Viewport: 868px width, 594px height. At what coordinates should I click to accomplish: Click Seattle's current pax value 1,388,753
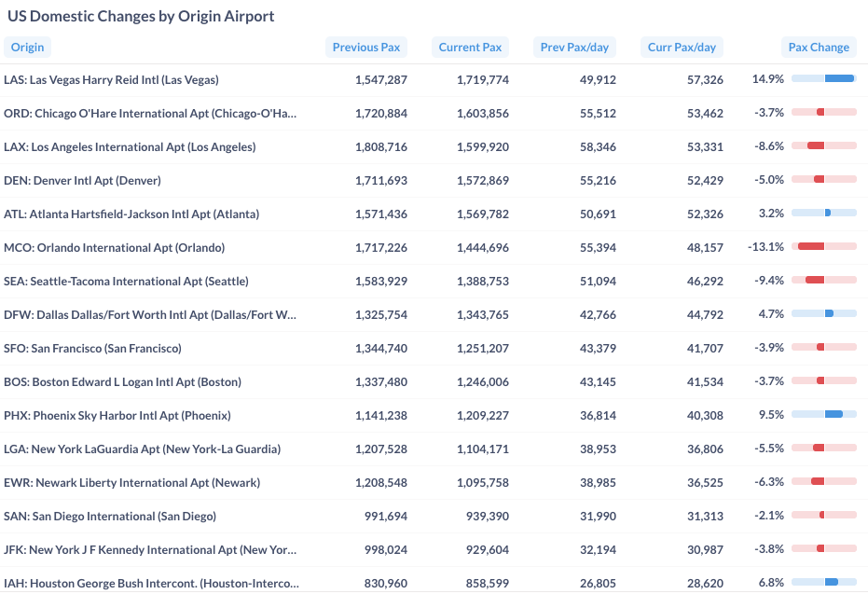point(482,282)
